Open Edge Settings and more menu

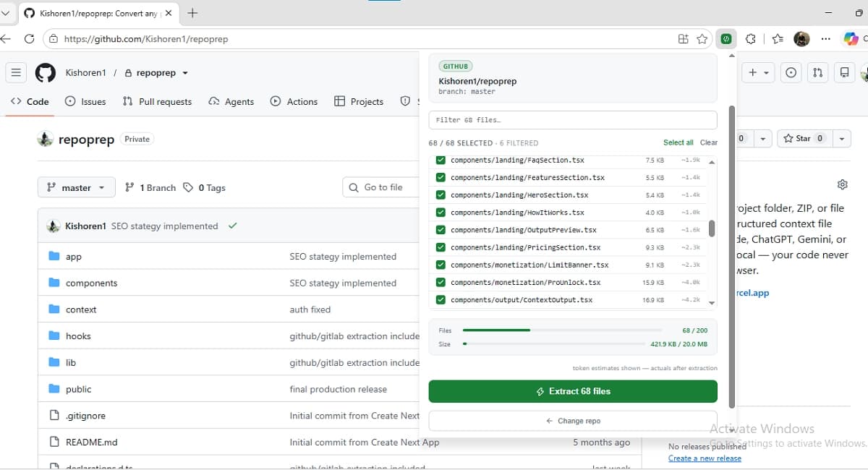pyautogui.click(x=826, y=39)
